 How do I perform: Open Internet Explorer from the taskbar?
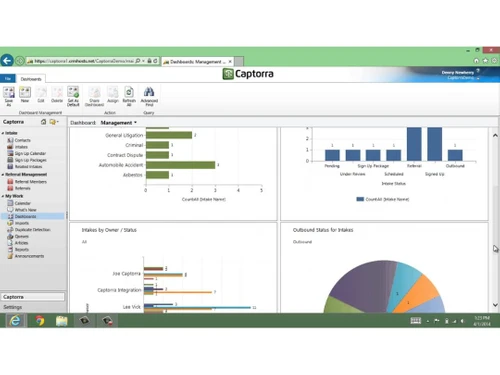click(15, 321)
